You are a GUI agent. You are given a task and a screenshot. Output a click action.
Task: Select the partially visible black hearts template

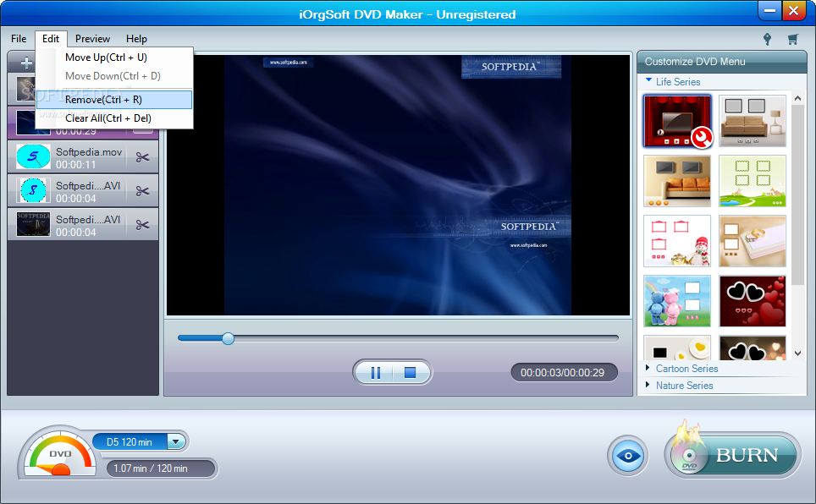[753, 348]
